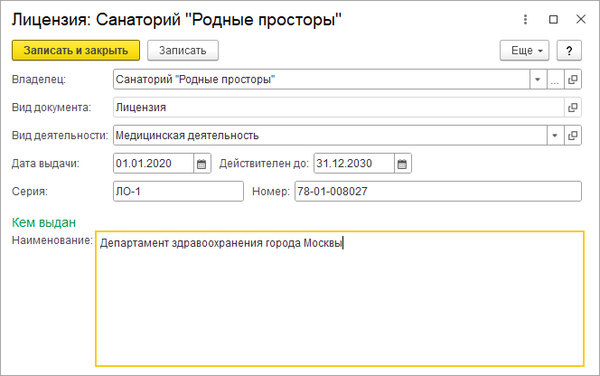Open the Владелец item with open icon
This screenshot has height=376, width=600.
click(x=573, y=80)
